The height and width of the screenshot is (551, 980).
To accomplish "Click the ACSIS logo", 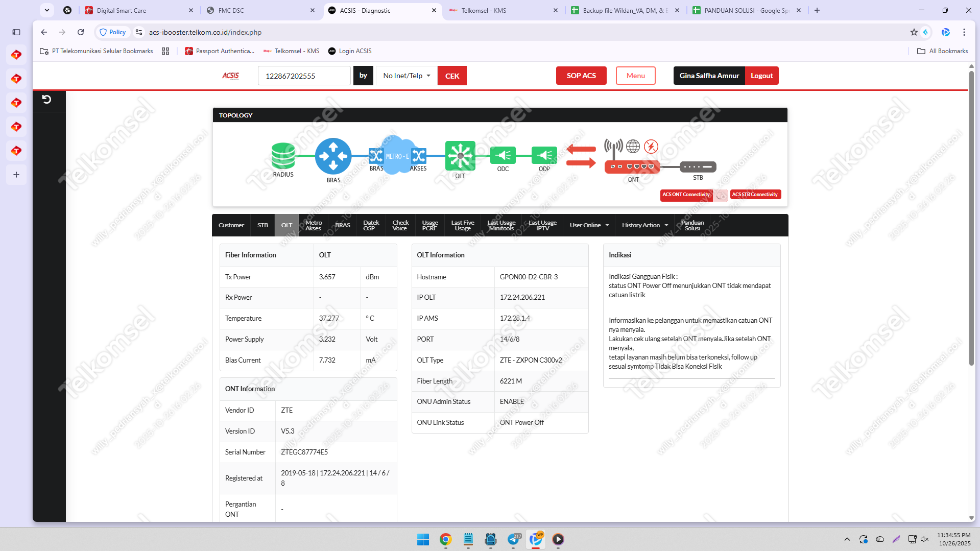I will coord(230,76).
